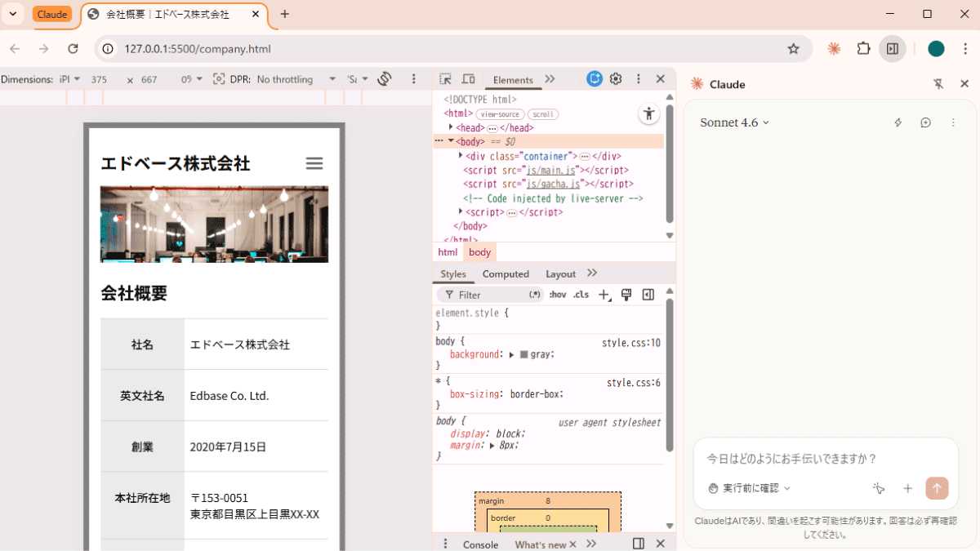
Task: Select the 会社概要 browser tab
Action: pyautogui.click(x=174, y=15)
